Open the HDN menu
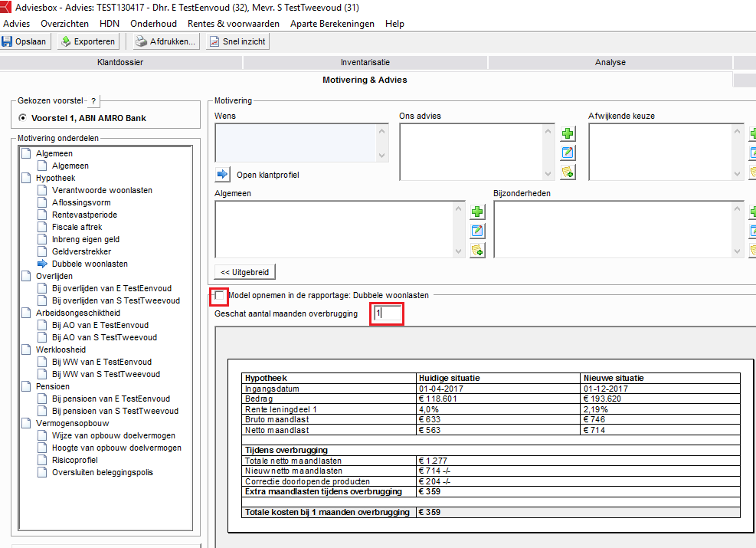 pyautogui.click(x=110, y=24)
